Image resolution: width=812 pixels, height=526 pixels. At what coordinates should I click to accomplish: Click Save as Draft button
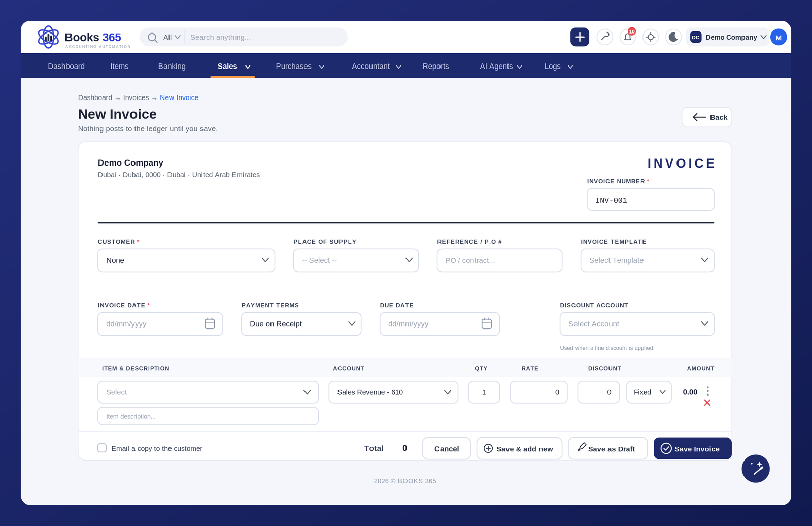tap(607, 449)
